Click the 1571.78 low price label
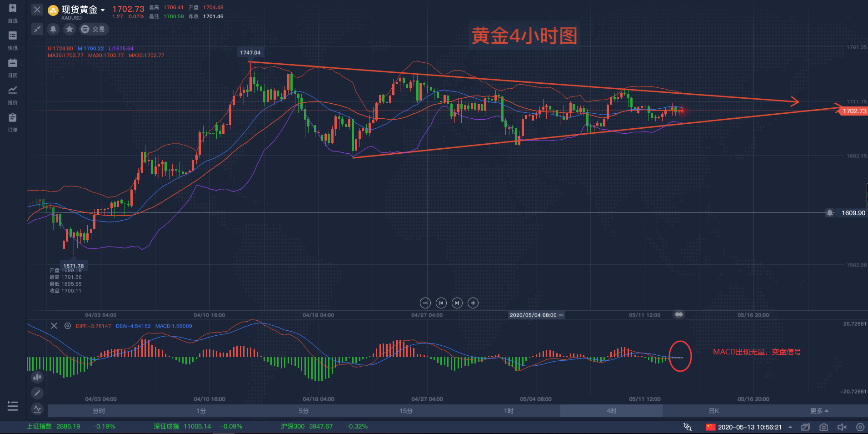Screen dimensions: 868x434 coord(74,266)
